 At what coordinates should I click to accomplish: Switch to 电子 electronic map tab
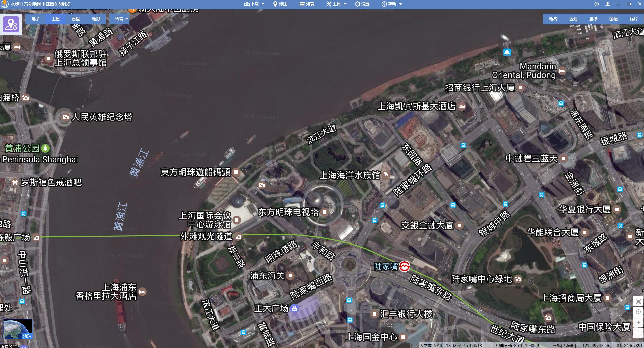[36, 19]
